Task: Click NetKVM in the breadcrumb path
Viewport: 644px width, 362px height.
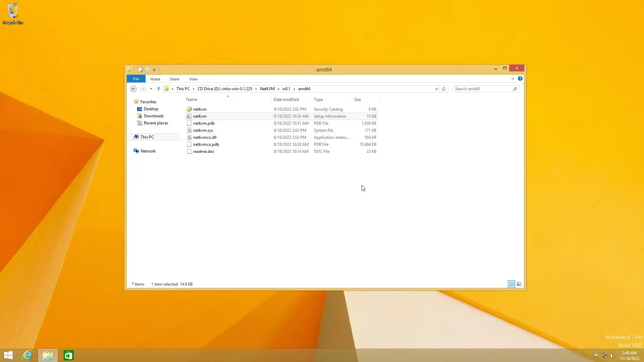Action: click(267, 89)
